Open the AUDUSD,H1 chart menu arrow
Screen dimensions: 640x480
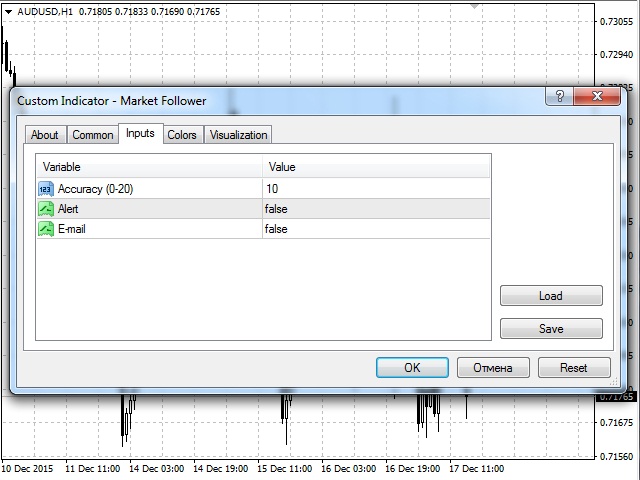click(8, 12)
